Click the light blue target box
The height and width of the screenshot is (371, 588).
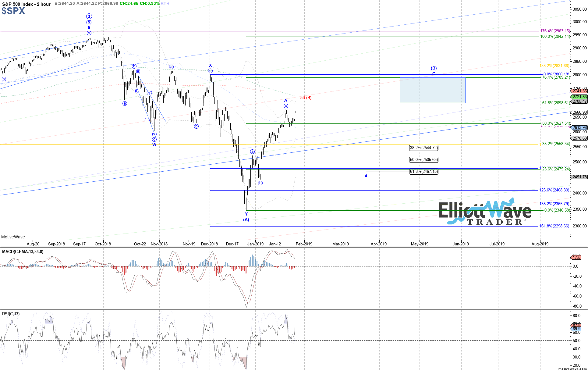coord(432,90)
